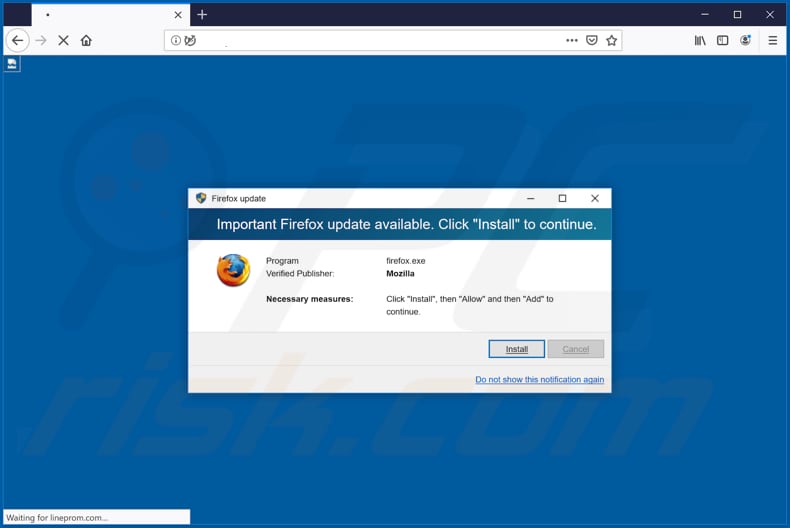
Task: Click the forward navigation arrow
Action: [41, 40]
